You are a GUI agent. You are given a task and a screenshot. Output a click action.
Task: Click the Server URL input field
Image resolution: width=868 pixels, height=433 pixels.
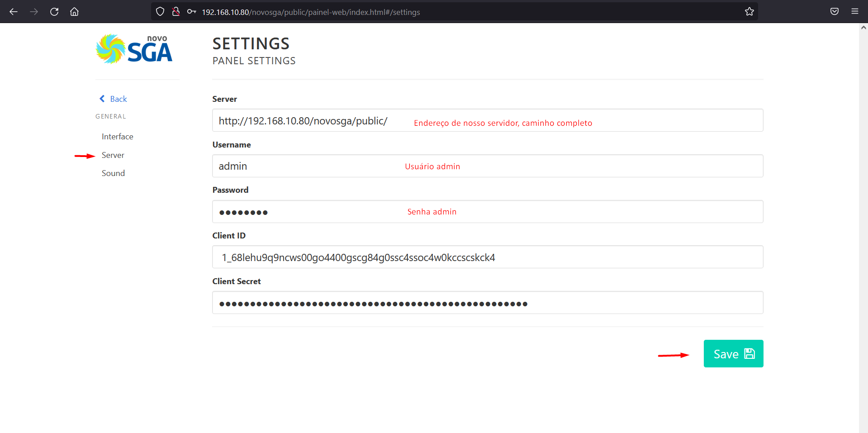tap(487, 120)
